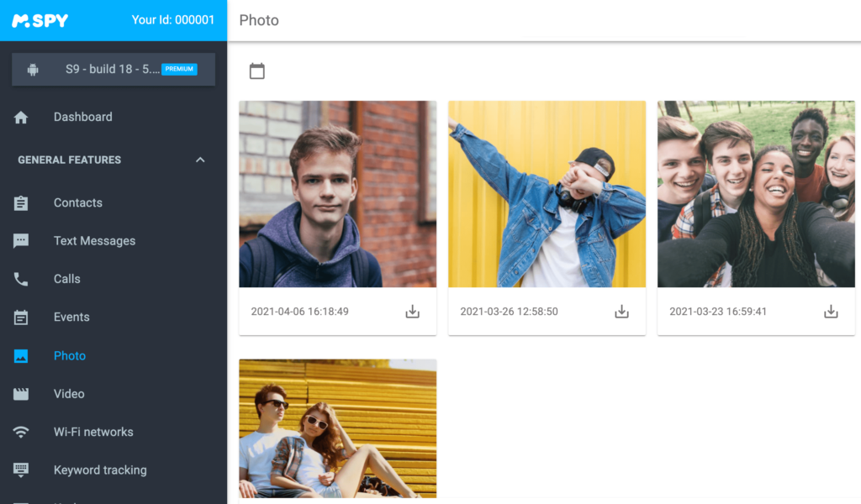Open the couple on yellow bench photo
Screen dimensions: 861x504
(338, 429)
